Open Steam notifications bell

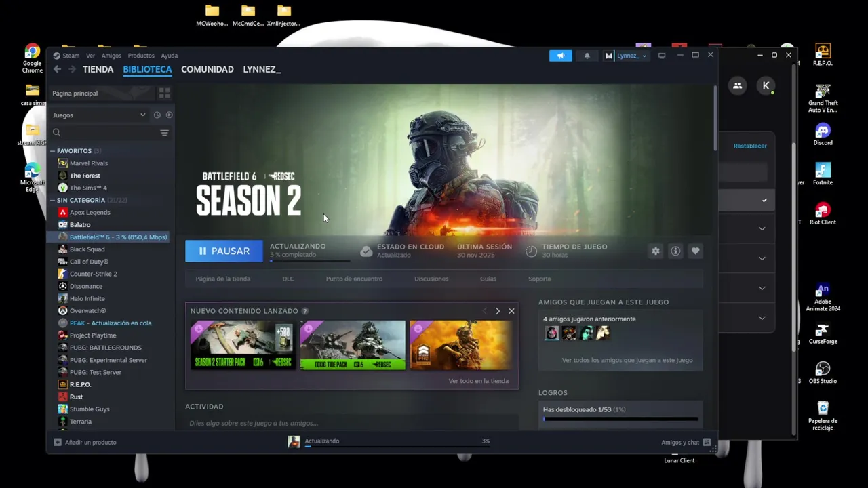[x=587, y=56]
